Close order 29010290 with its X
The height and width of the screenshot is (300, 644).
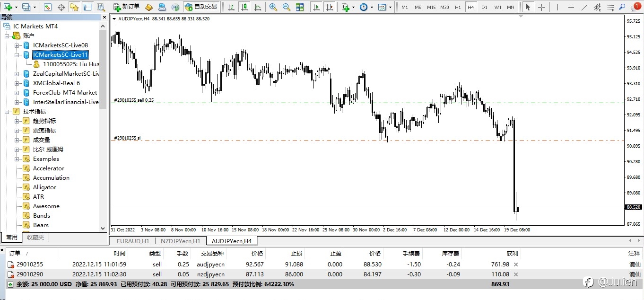[x=516, y=274]
